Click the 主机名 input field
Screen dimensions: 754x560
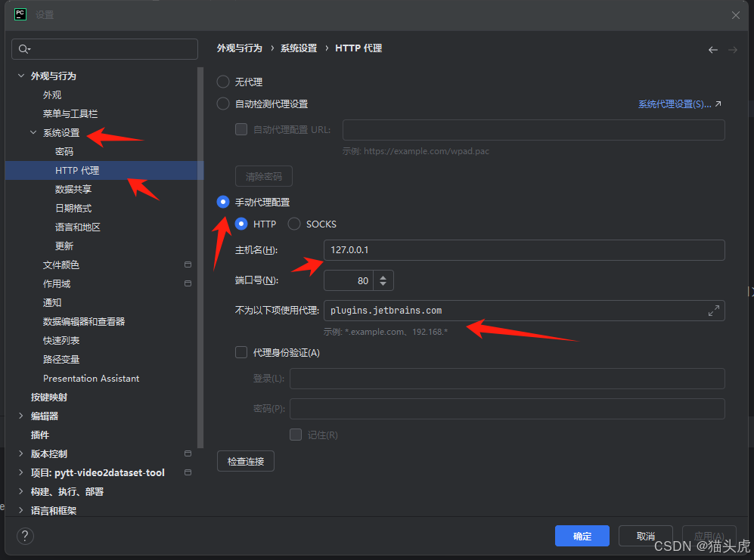point(522,249)
